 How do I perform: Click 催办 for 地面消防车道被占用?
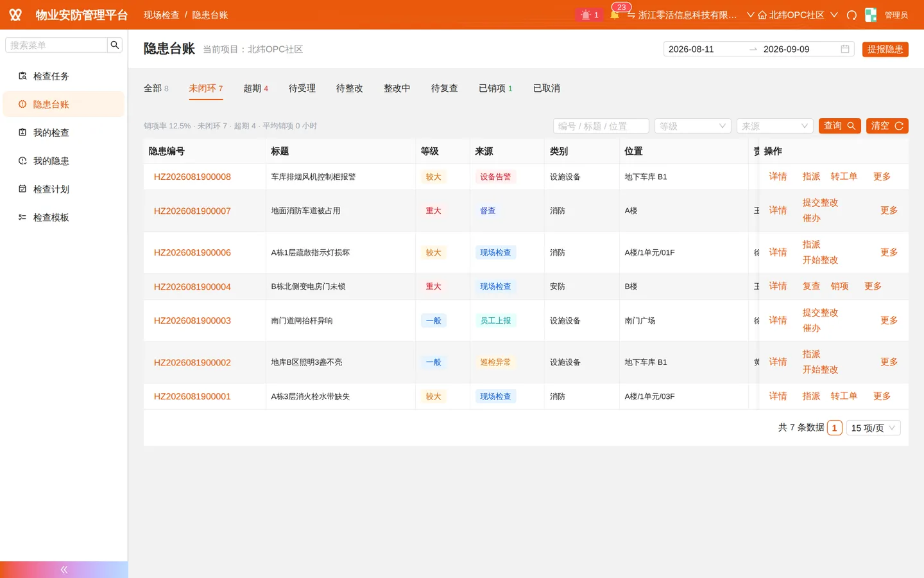point(811,218)
